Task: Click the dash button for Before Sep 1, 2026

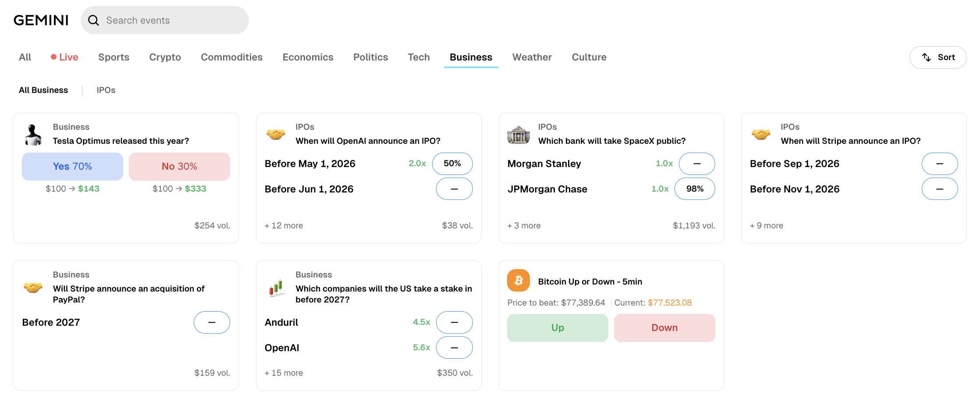Action: point(940,164)
